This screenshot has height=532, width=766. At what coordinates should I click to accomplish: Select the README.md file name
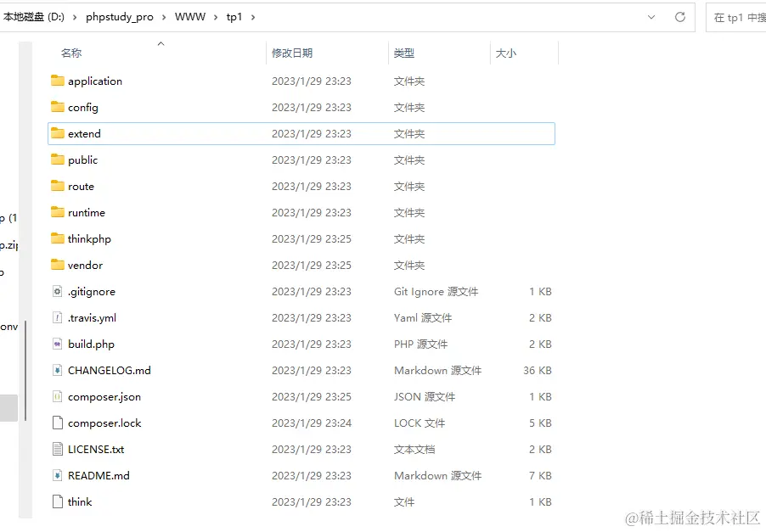[x=99, y=476]
